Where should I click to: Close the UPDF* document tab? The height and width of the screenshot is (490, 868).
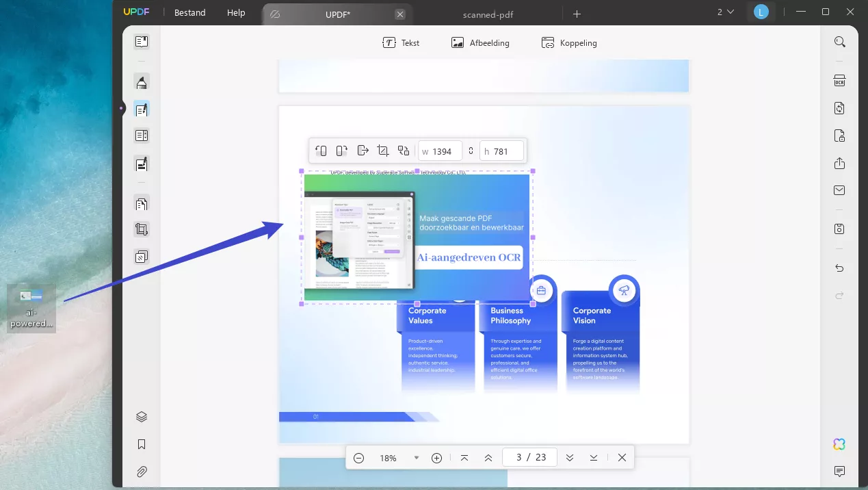(400, 14)
